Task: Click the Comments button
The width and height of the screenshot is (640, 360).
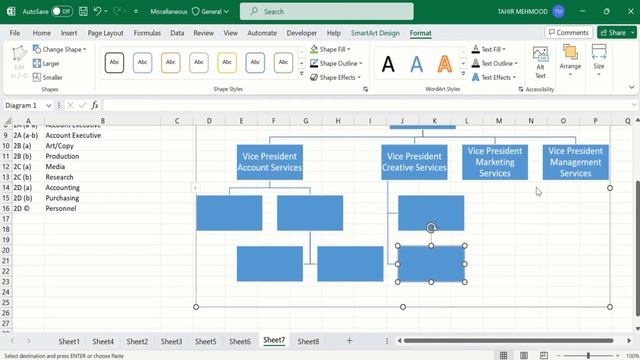Action: pos(568,32)
